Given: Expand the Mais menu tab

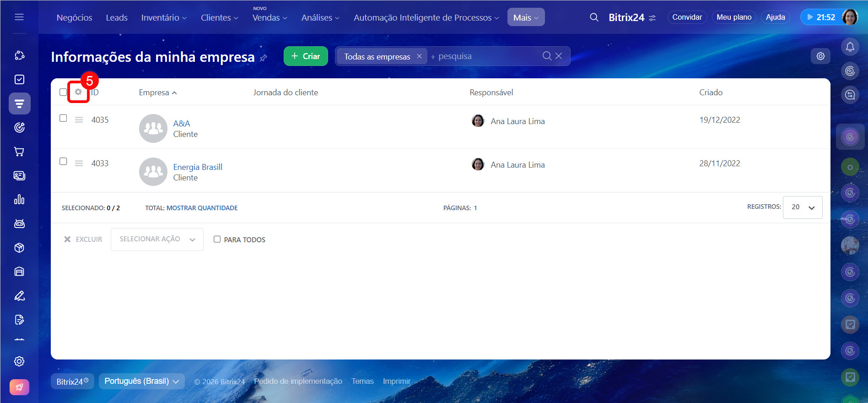Looking at the screenshot, I should pyautogui.click(x=525, y=17).
